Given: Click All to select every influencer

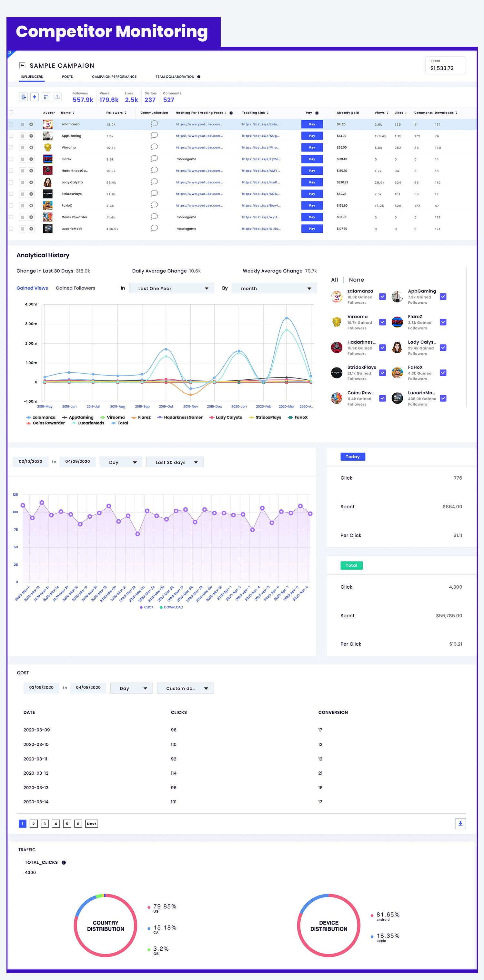Looking at the screenshot, I should [x=334, y=279].
